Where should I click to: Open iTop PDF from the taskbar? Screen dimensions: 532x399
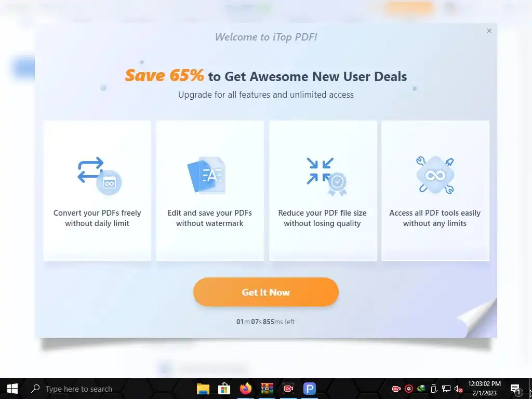pos(310,389)
